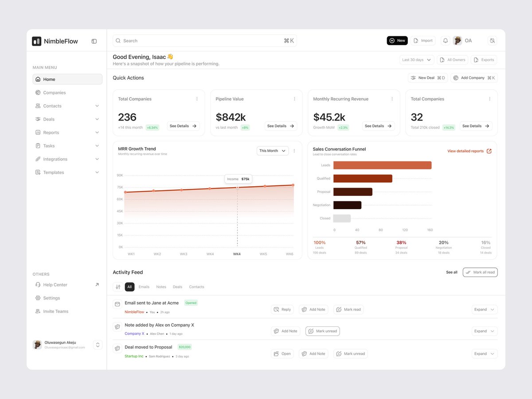532x399 pixels.
Task: Click the Import button
Action: pyautogui.click(x=423, y=41)
